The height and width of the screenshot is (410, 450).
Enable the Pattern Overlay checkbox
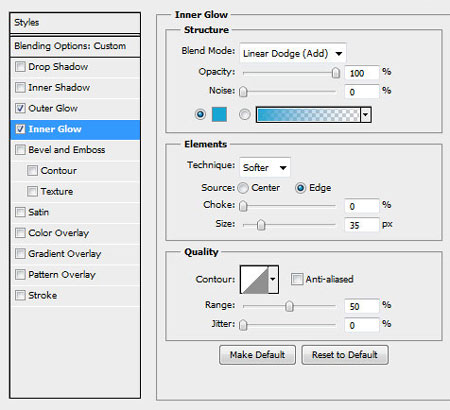click(20, 274)
